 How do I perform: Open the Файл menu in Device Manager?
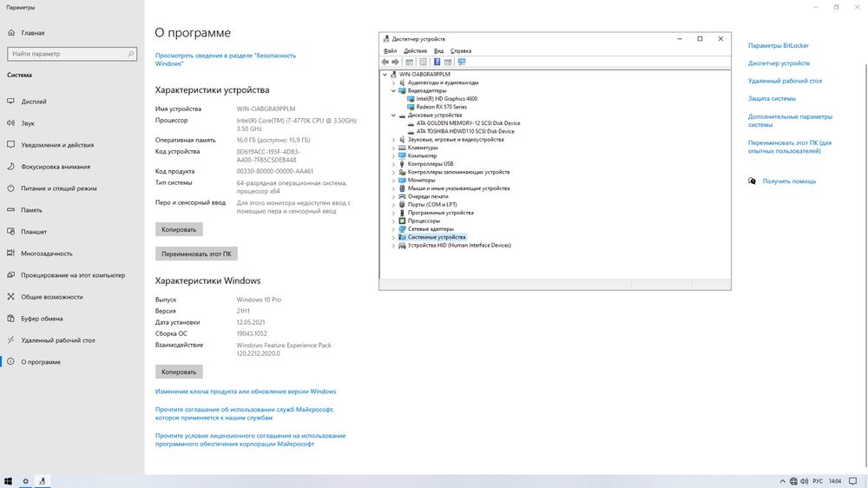[390, 51]
